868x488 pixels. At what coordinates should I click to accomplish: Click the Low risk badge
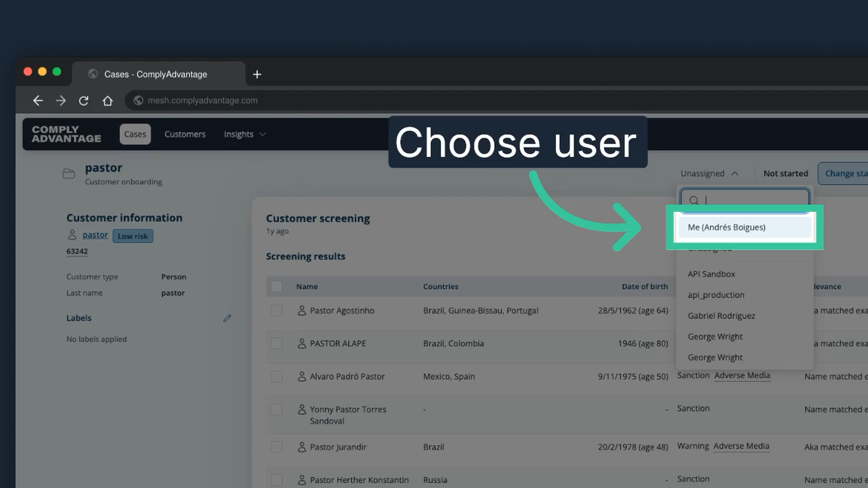(x=133, y=236)
